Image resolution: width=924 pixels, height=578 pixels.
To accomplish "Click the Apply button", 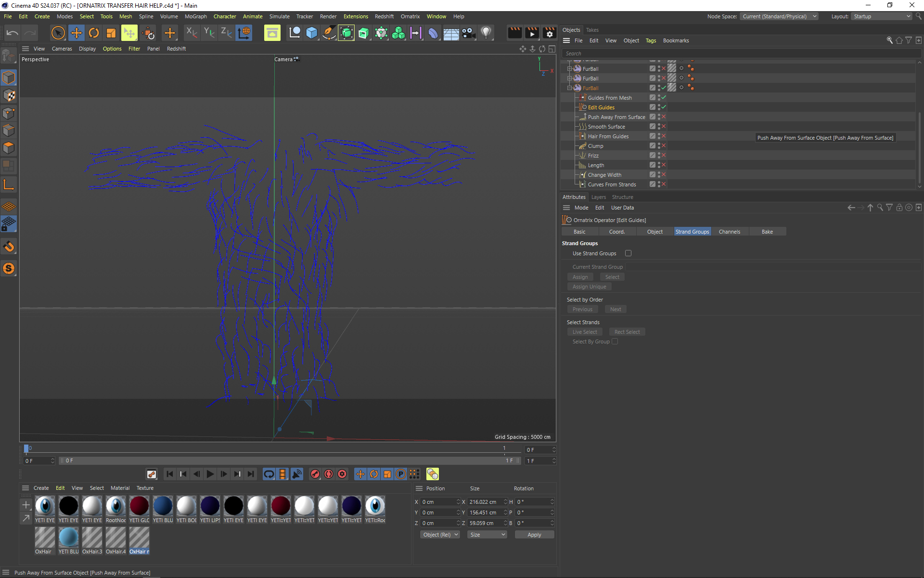I will [534, 535].
